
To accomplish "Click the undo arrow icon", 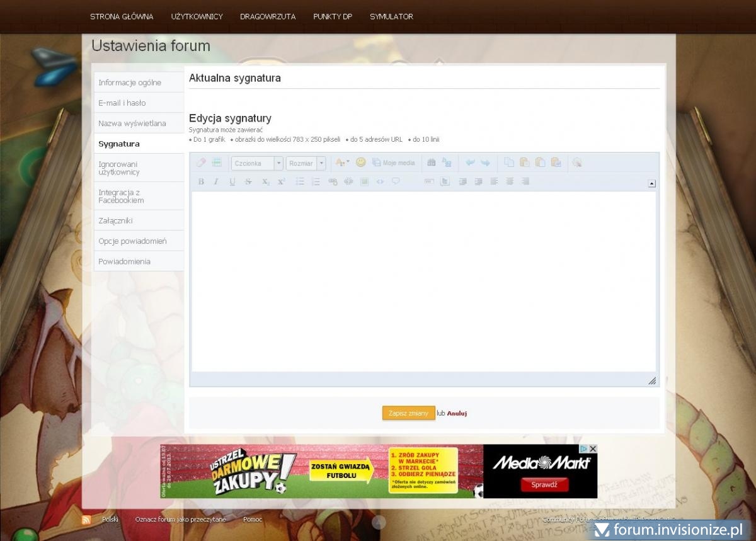I will [x=470, y=162].
